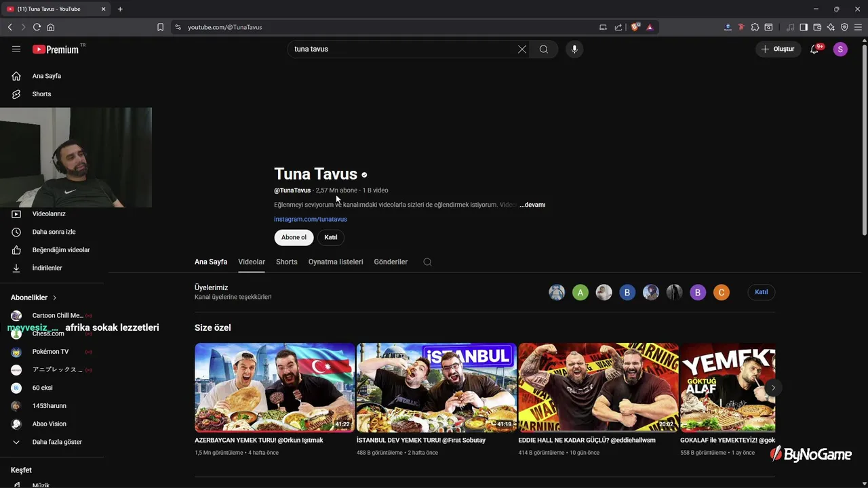Open the Pokémon TV subscription

point(51,352)
